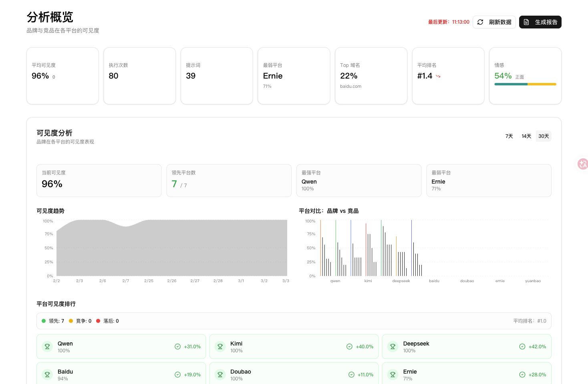Switch the time range to 7天

click(509, 136)
